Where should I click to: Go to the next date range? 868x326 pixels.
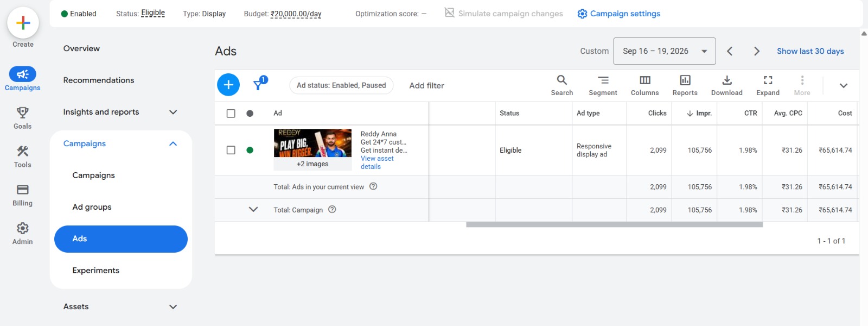coord(757,51)
